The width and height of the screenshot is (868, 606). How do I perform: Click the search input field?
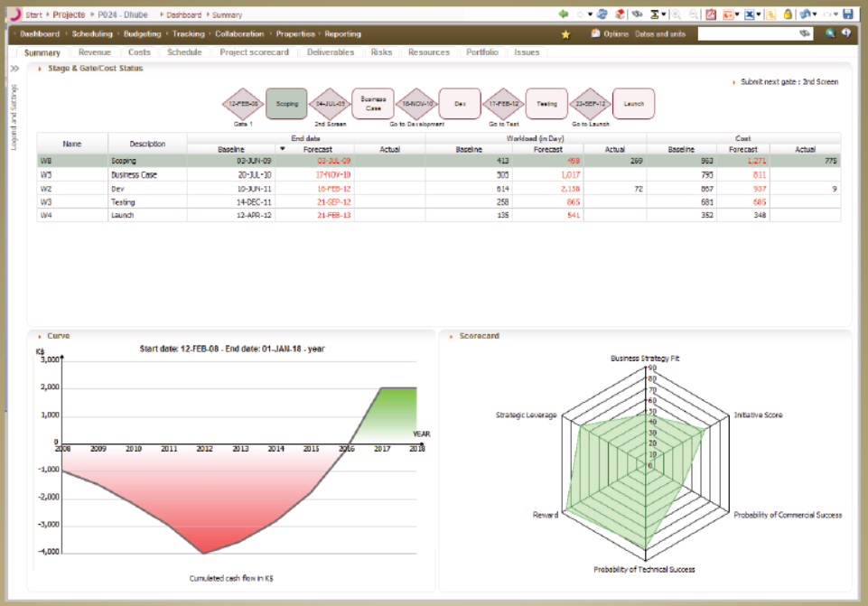point(749,33)
